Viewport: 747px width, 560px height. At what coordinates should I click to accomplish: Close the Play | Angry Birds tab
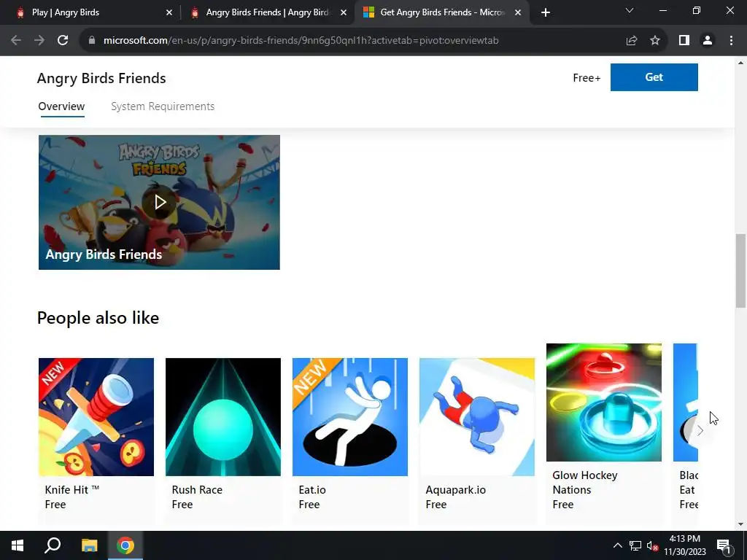click(x=169, y=13)
